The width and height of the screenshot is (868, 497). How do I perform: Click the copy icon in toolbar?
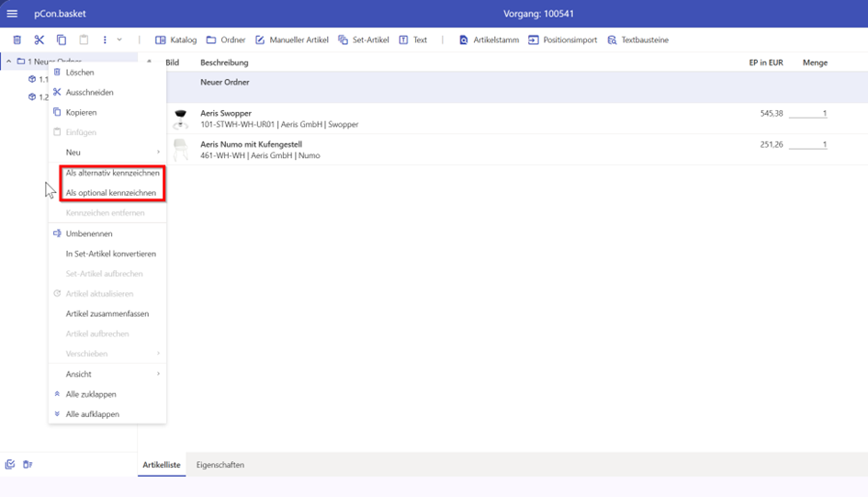click(x=62, y=40)
